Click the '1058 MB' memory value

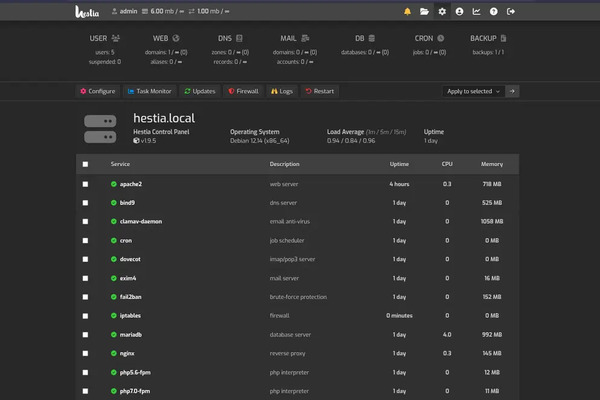492,222
